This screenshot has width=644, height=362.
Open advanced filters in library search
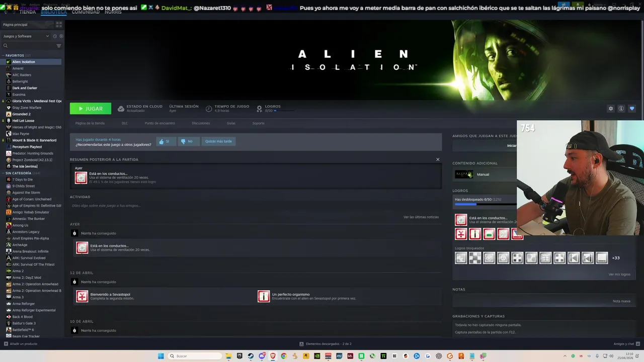pyautogui.click(x=59, y=46)
